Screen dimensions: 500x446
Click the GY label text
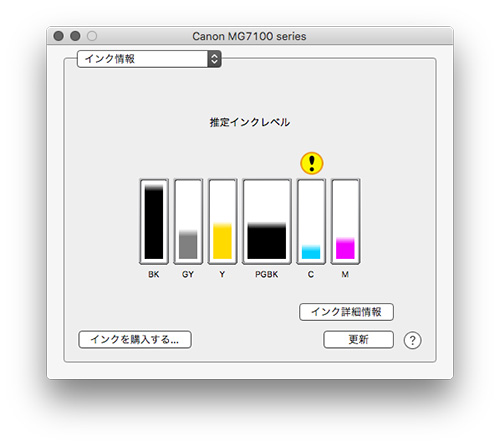[188, 274]
